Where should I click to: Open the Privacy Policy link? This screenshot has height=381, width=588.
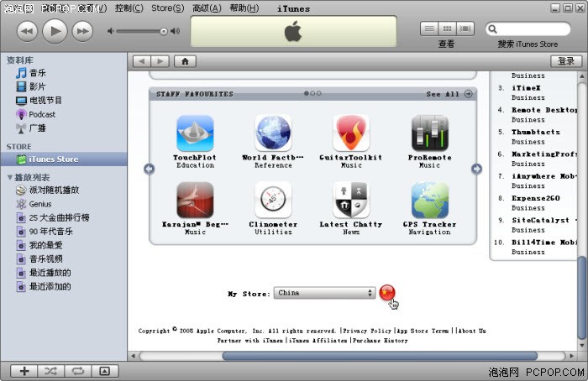coord(367,331)
